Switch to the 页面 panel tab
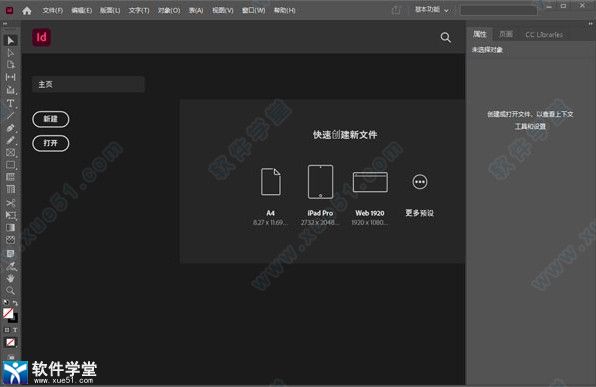This screenshot has height=387, width=596. (x=506, y=35)
